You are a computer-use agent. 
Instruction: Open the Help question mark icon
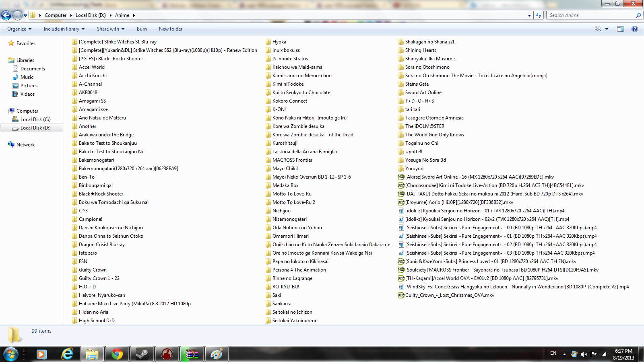635,29
